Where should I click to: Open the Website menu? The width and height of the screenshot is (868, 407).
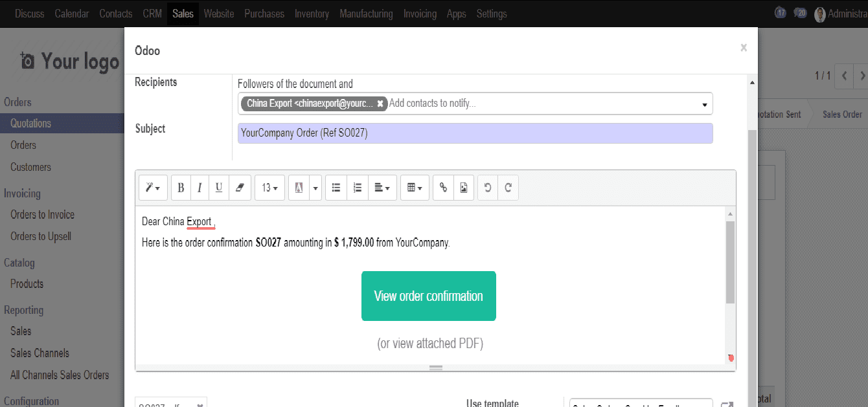coord(219,14)
